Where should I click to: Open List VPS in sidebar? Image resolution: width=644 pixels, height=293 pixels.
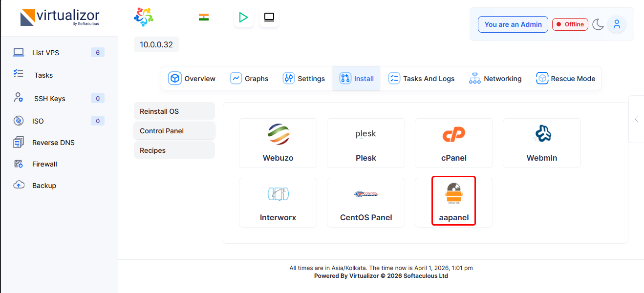pyautogui.click(x=45, y=53)
